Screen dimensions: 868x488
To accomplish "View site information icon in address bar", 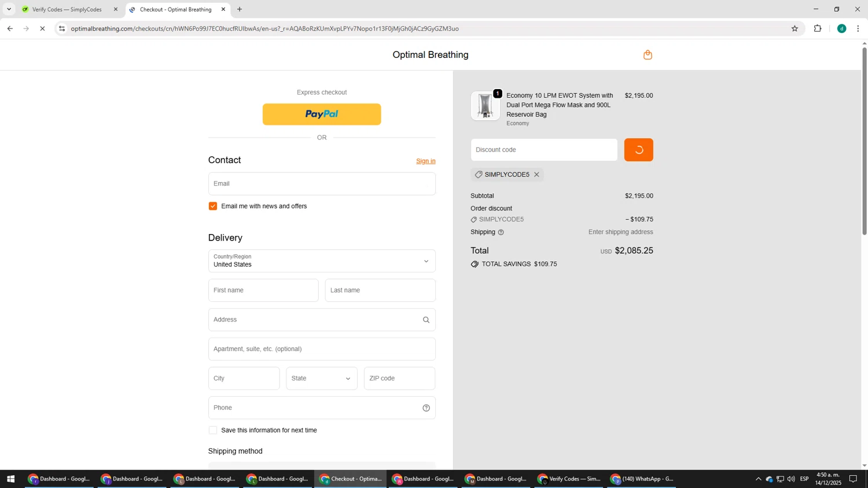I will click(62, 28).
